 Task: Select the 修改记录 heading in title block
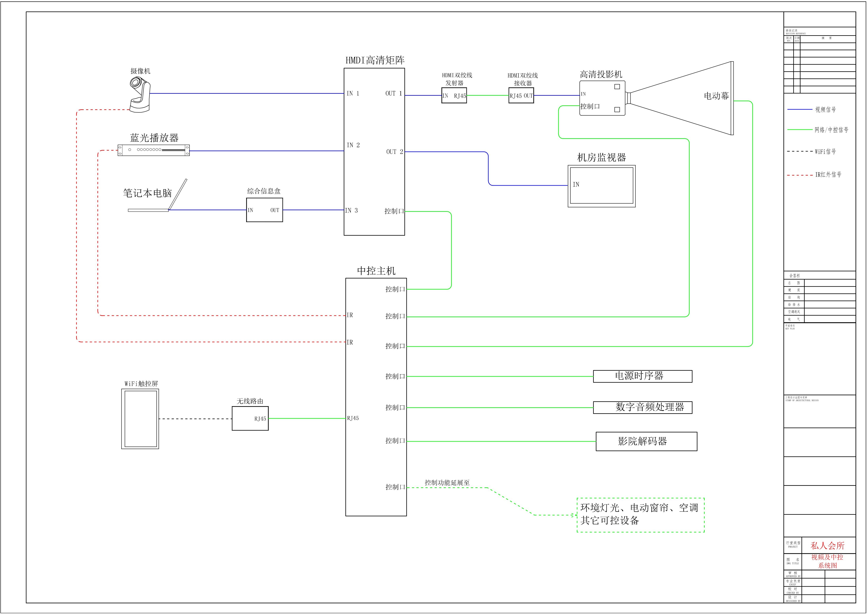click(x=791, y=30)
